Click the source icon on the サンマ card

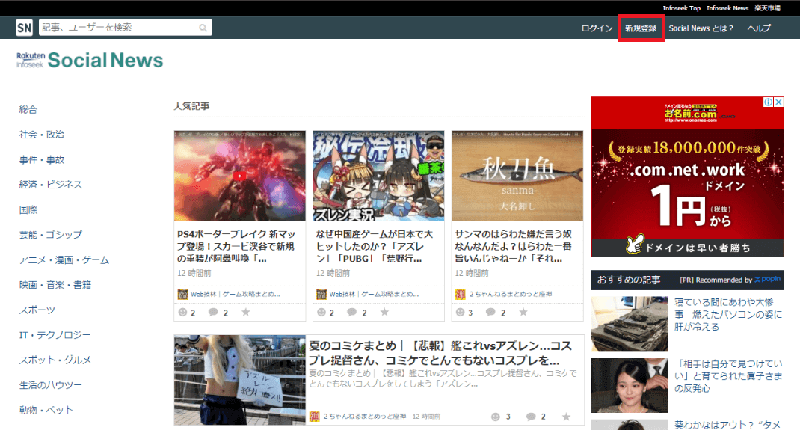pyautogui.click(x=460, y=294)
